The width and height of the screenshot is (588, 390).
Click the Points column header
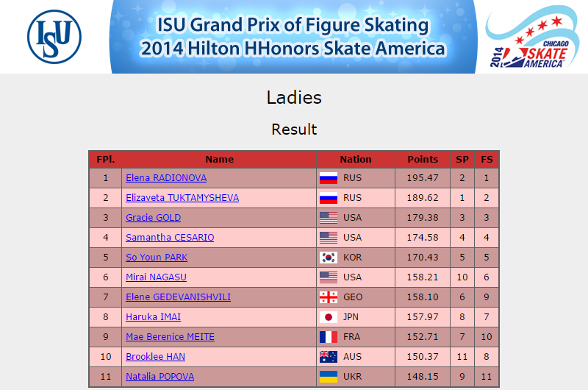[x=423, y=160]
